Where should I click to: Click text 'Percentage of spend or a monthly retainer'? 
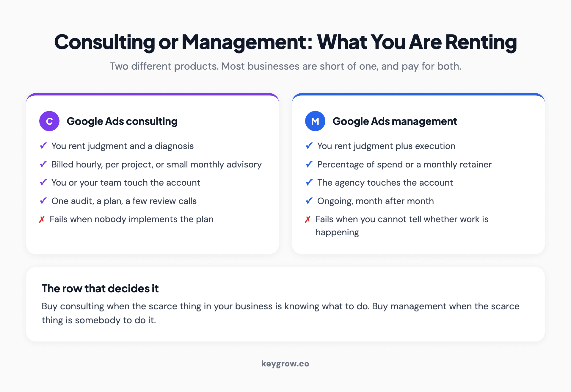[404, 164]
